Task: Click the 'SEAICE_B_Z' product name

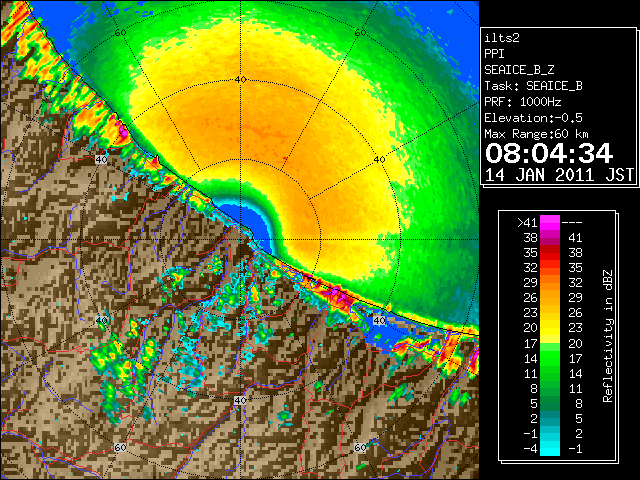Action: coord(519,70)
